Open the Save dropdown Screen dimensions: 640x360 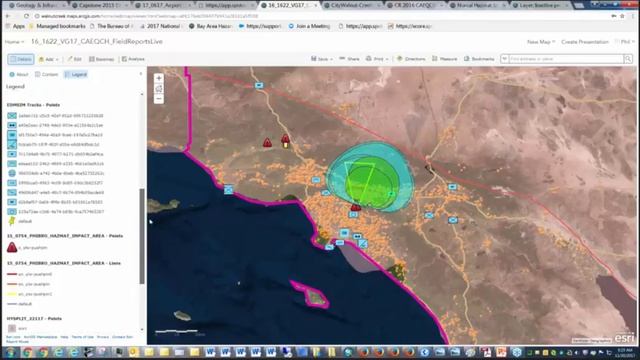[x=322, y=59]
